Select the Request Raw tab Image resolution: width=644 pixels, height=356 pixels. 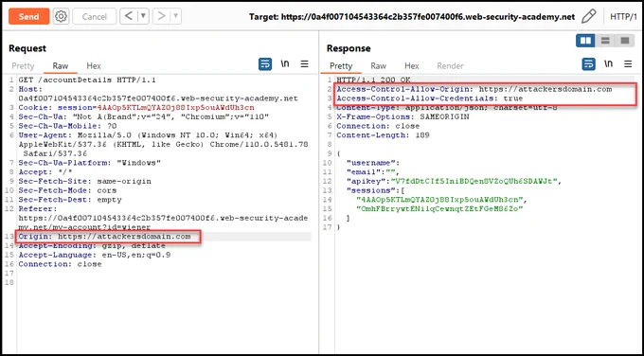coord(61,65)
